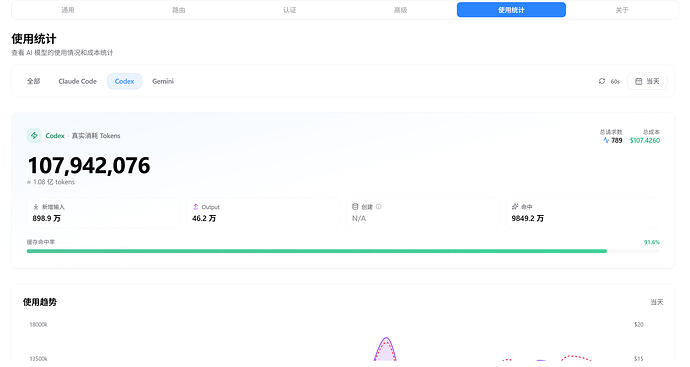690x367 pixels.
Task: Click the green Codex label in card header
Action: 55,136
